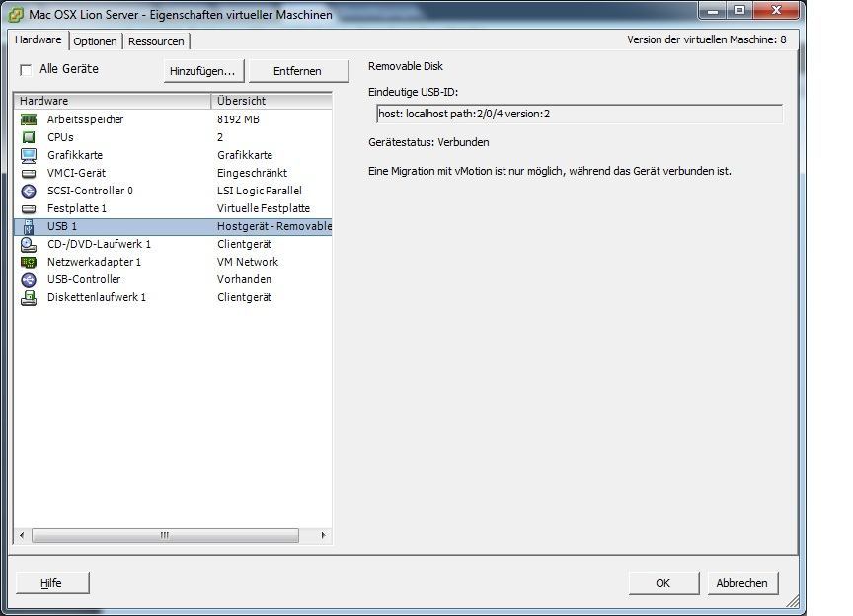Click the Entfernen button
The image size is (853, 616).
point(297,71)
